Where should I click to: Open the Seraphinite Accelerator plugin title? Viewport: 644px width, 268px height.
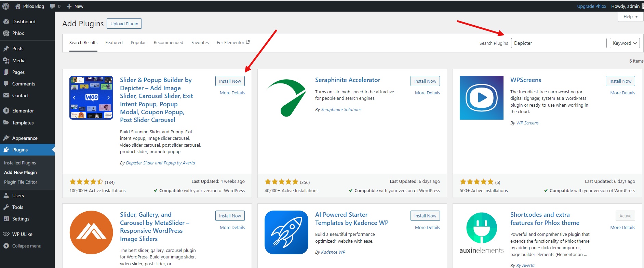pos(348,80)
